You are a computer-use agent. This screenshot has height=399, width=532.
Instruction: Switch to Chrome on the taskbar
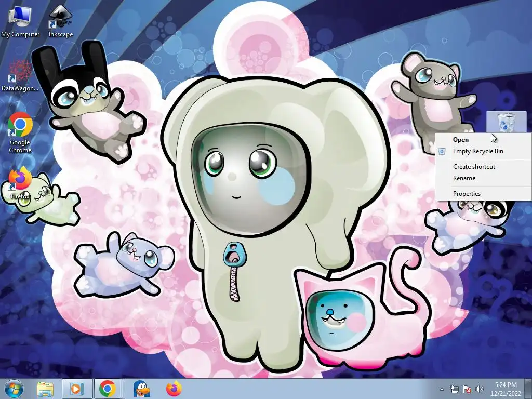point(108,389)
